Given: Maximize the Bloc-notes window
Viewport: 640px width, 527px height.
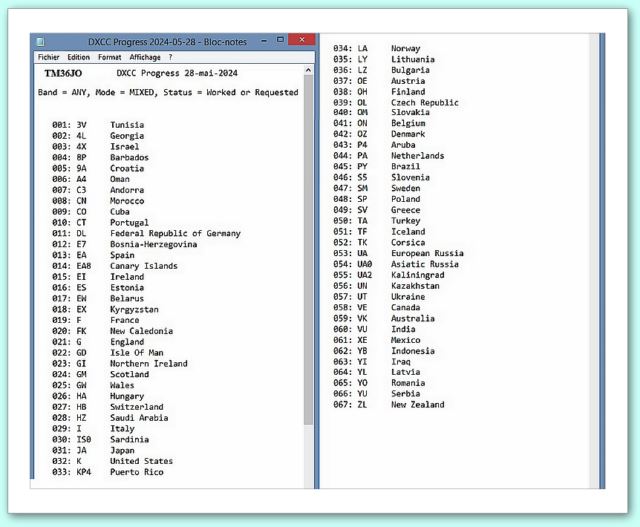Looking at the screenshot, I should coord(280,41).
